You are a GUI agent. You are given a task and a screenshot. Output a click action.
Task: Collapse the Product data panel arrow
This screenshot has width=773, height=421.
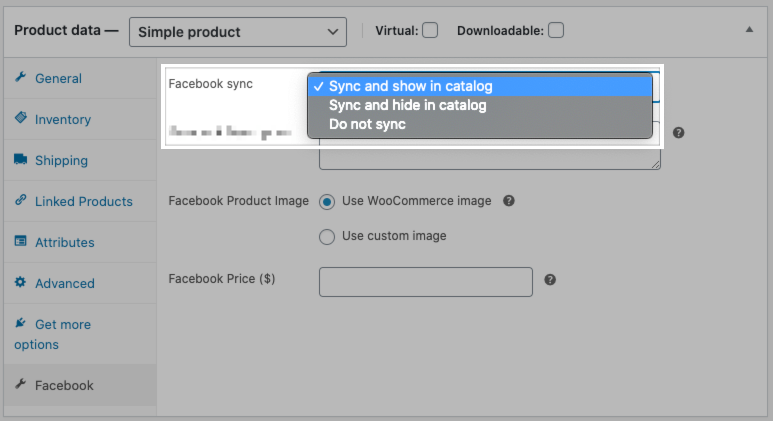(x=749, y=30)
